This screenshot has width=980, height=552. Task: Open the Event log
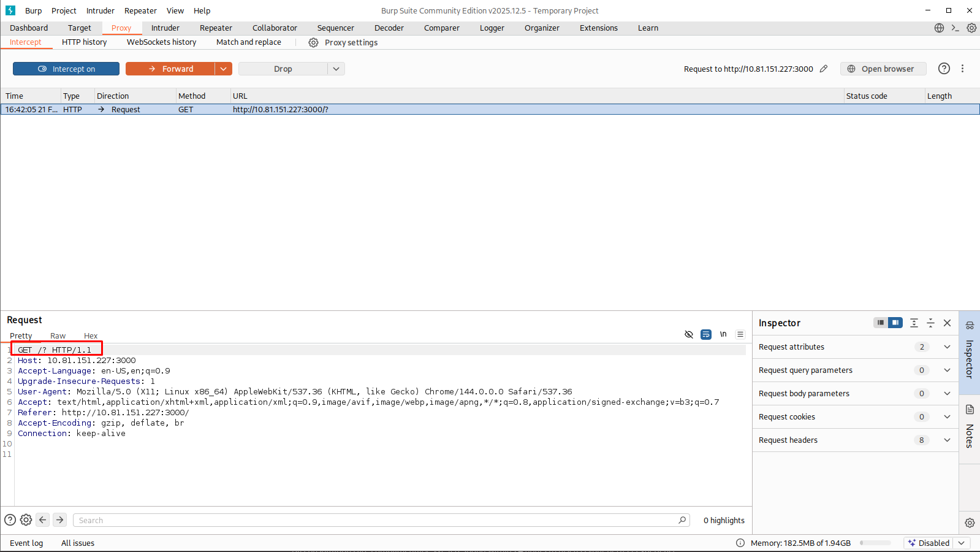(26, 543)
